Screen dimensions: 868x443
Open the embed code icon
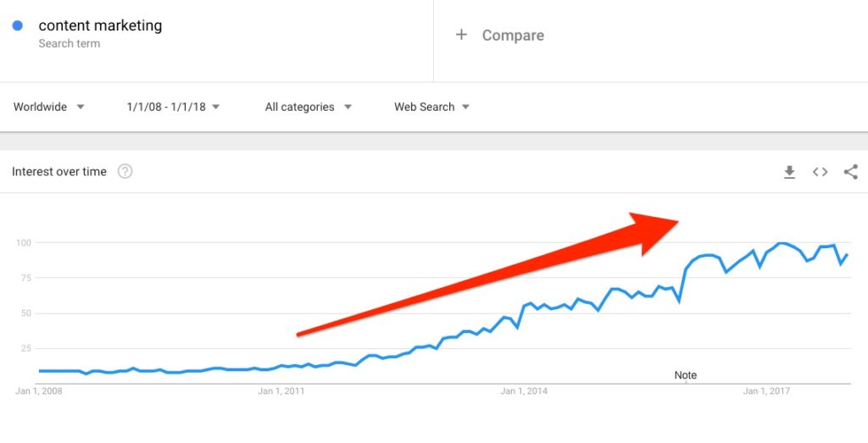(x=820, y=172)
